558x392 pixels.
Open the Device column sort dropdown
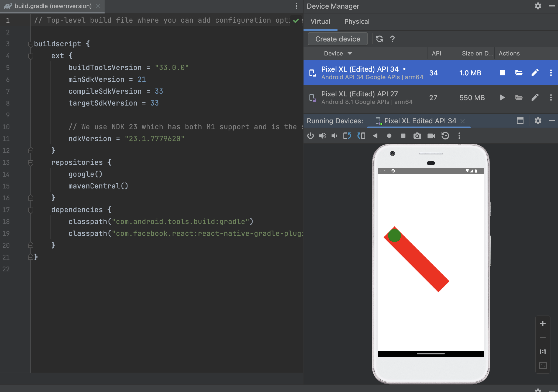tap(350, 53)
